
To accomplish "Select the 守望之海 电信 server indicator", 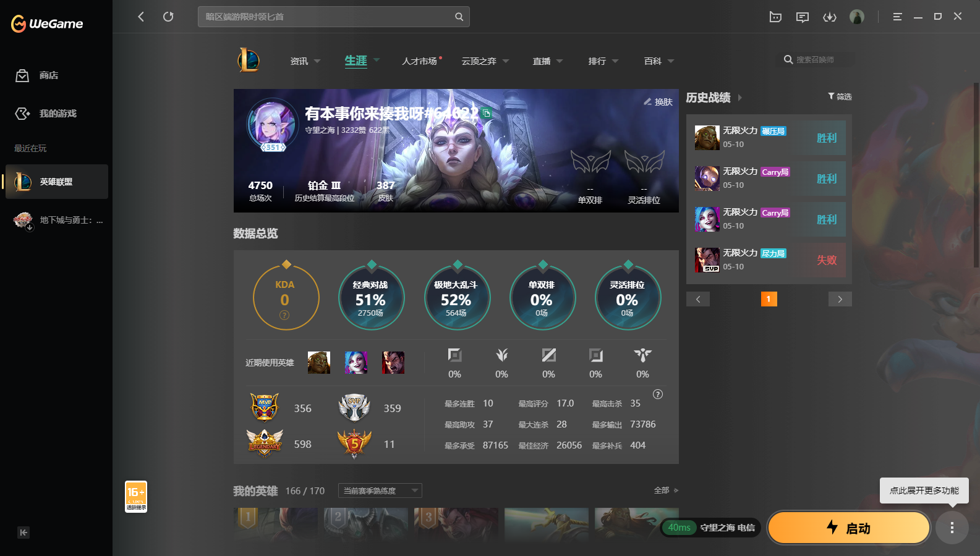I will point(710,528).
